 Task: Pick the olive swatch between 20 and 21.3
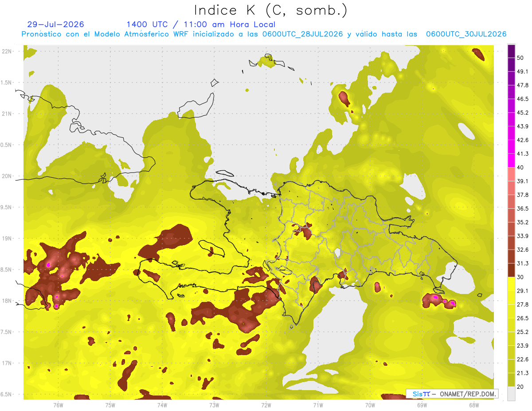tap(511, 380)
